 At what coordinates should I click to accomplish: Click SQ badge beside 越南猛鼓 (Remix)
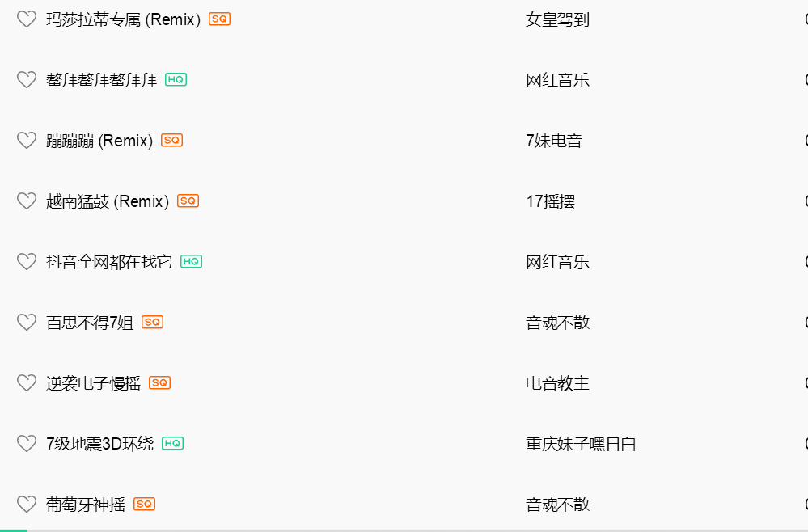188,201
